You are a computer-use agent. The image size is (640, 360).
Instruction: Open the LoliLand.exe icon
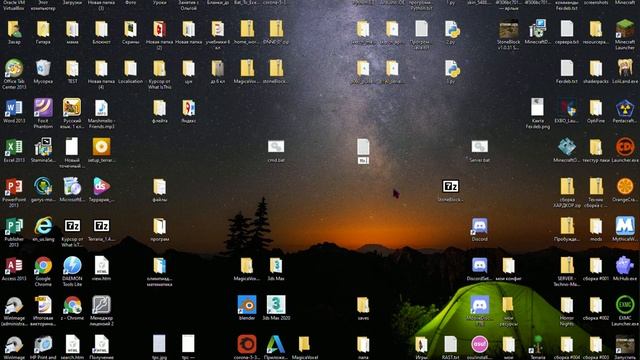tap(625, 69)
